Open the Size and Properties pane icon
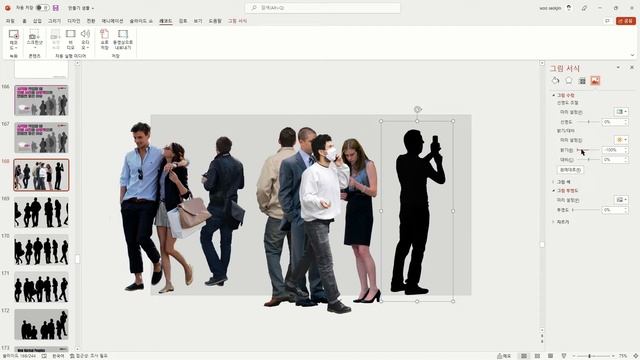The height and width of the screenshot is (360, 640). 582,80
